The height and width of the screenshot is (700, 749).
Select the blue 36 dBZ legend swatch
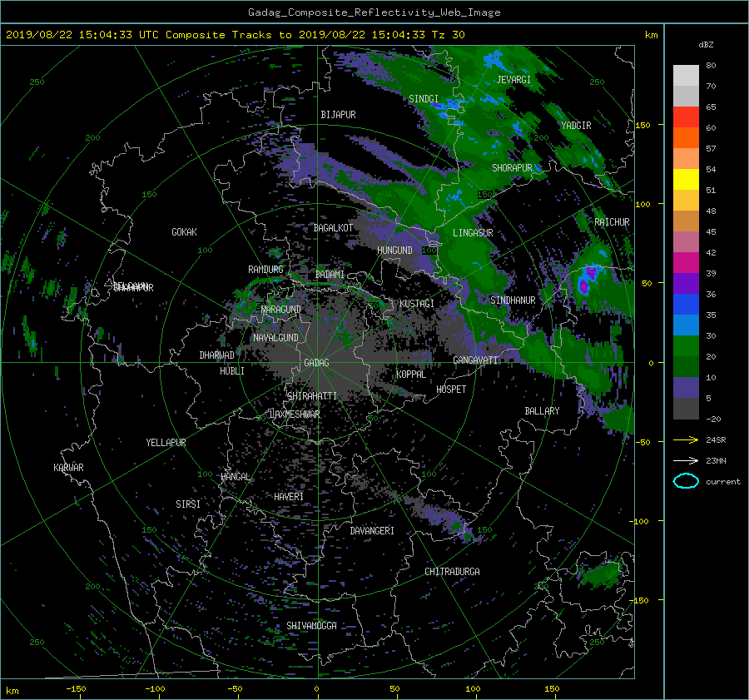pos(686,305)
